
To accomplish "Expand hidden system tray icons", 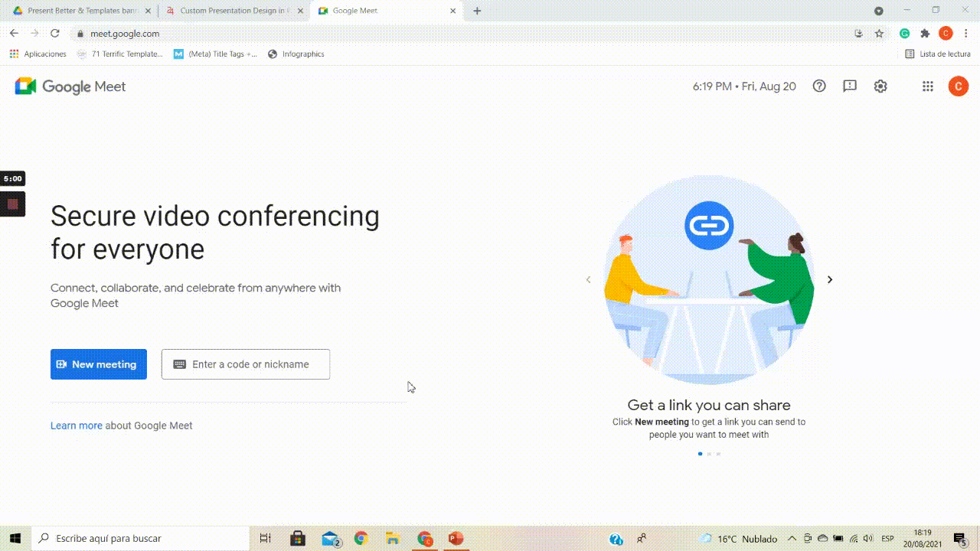I will pyautogui.click(x=792, y=539).
